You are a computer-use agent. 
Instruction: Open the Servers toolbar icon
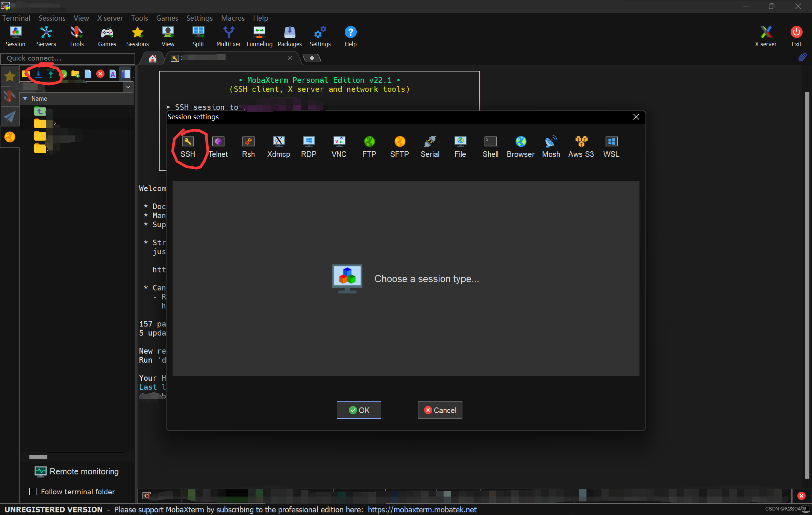(46, 36)
